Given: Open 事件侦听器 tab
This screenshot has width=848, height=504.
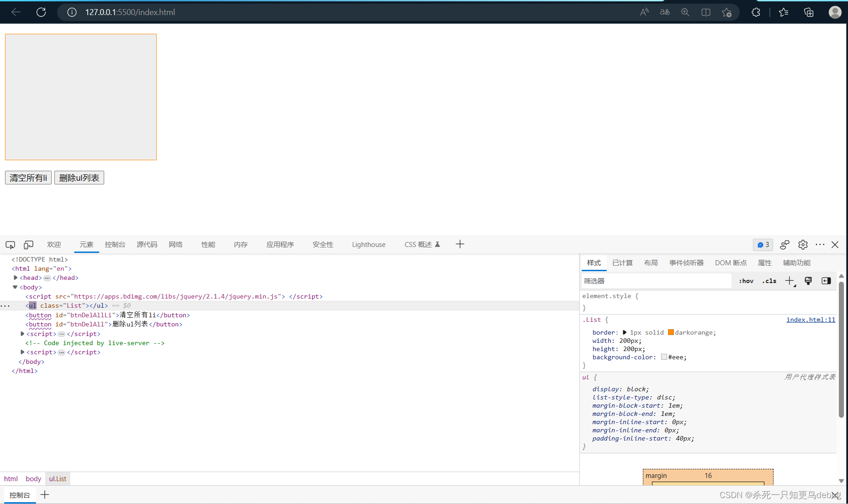Looking at the screenshot, I should [686, 263].
